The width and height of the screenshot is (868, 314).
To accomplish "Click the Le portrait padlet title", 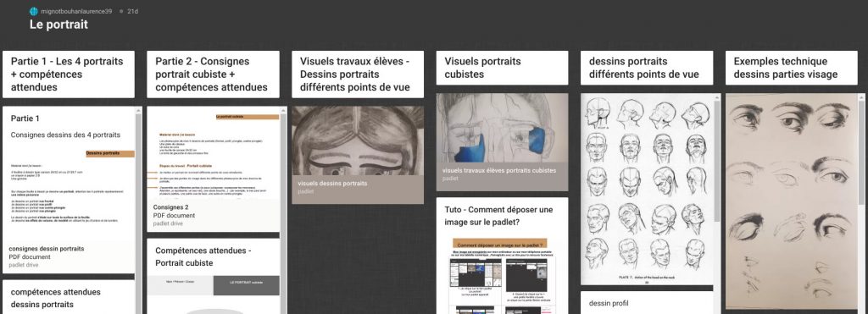I will 58,25.
